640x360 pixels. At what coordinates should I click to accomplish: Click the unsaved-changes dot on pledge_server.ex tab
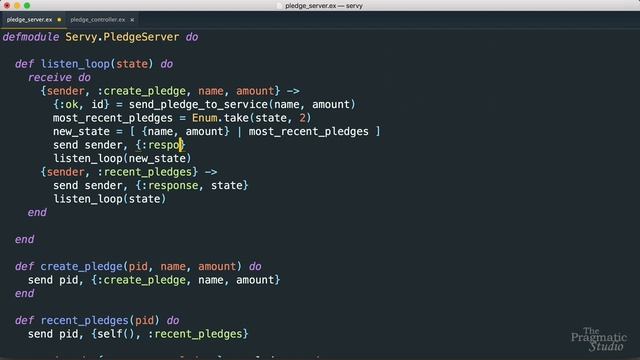59,20
